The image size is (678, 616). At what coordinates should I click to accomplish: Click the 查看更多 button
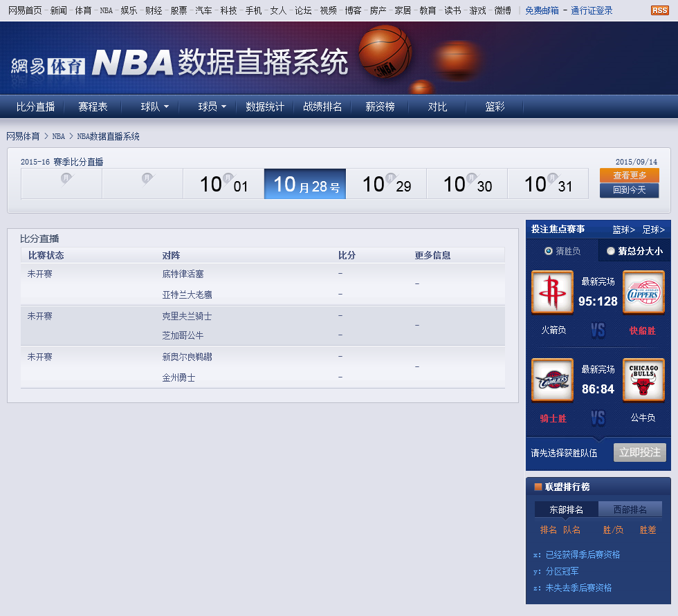[x=629, y=176]
